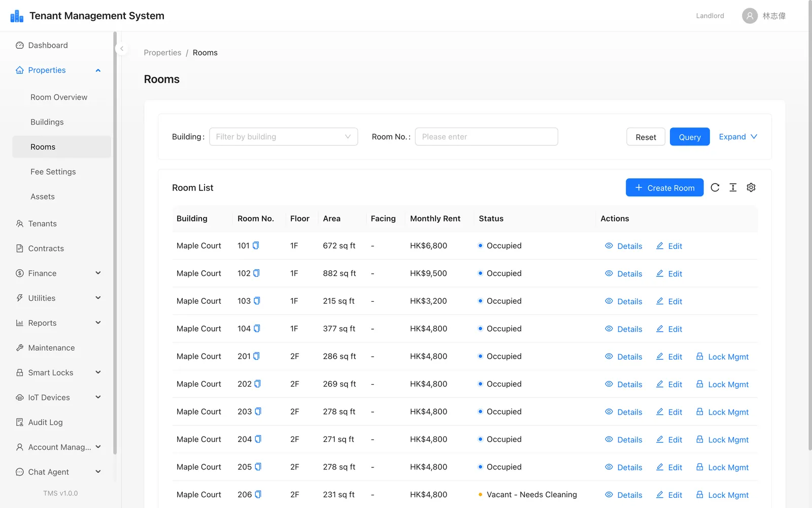Copy room number 101
Image resolution: width=812 pixels, height=508 pixels.
pos(256,245)
